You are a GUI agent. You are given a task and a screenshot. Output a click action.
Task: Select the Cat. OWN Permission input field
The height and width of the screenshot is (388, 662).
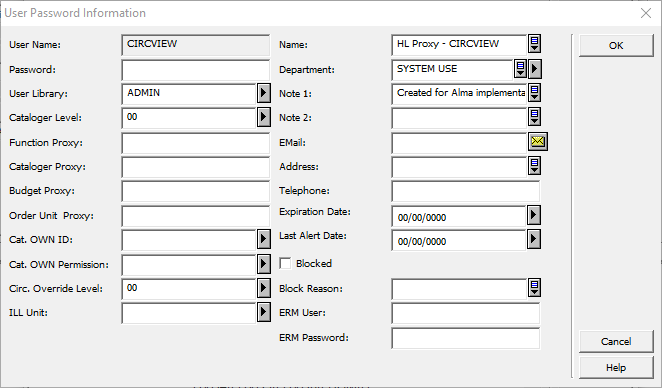coord(189,265)
